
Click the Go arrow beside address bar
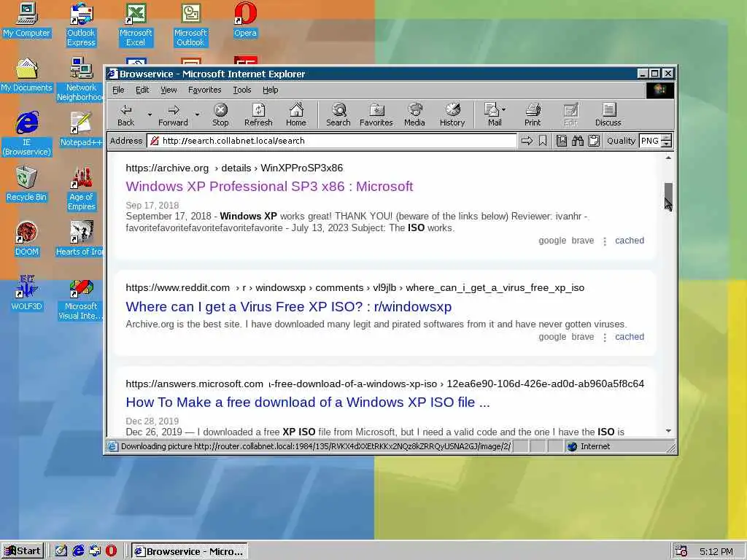point(527,141)
